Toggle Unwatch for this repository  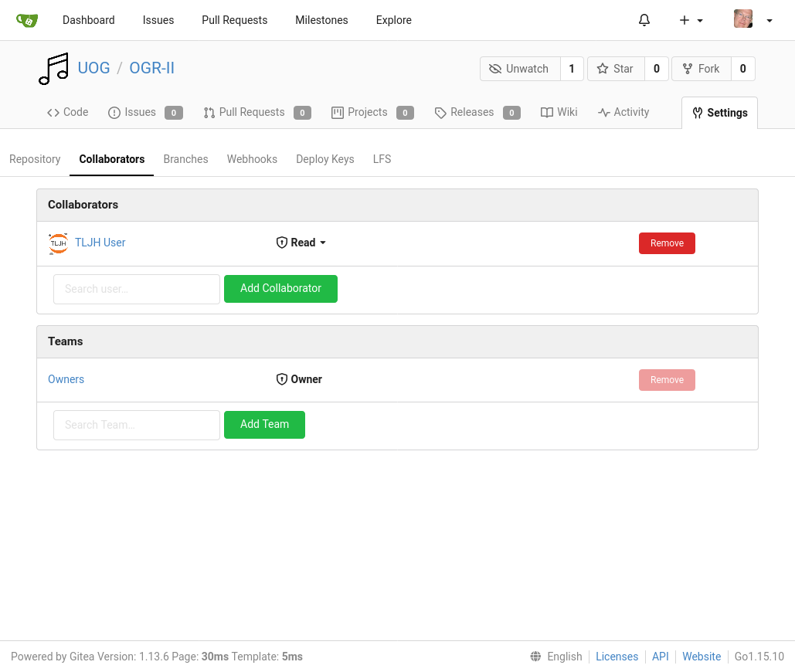coord(519,69)
